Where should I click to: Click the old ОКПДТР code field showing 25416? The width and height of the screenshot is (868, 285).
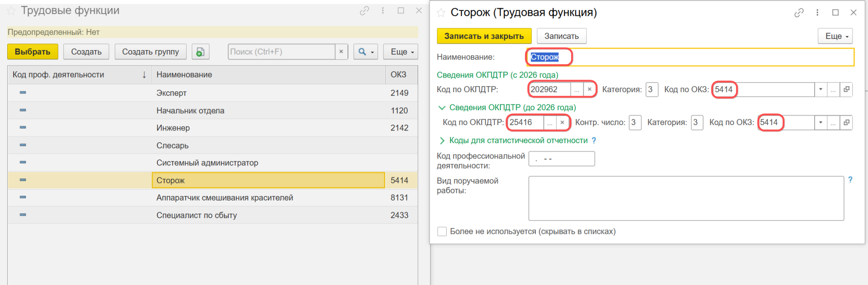click(525, 122)
